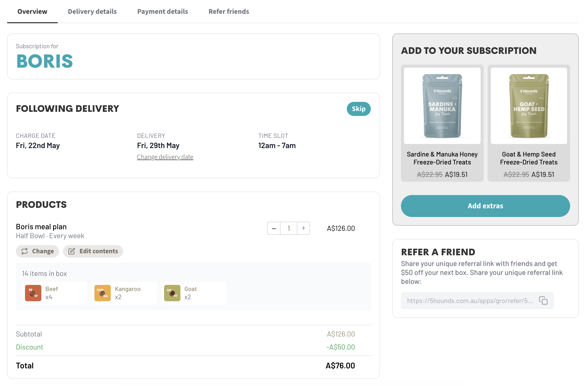Open Goat & Hemp Seed Freeze-Dried Treats title
Screen dimensions: 588x386
click(529, 158)
